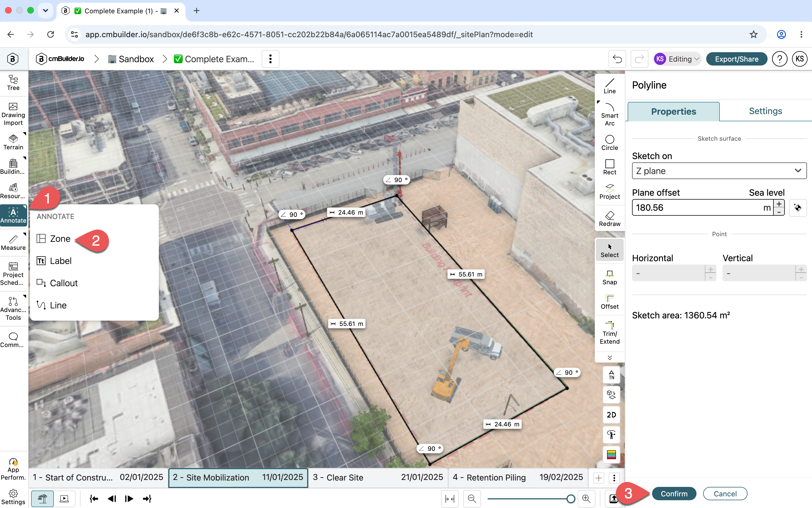Select the Smart Arc tool
The image size is (812, 508).
[610, 115]
